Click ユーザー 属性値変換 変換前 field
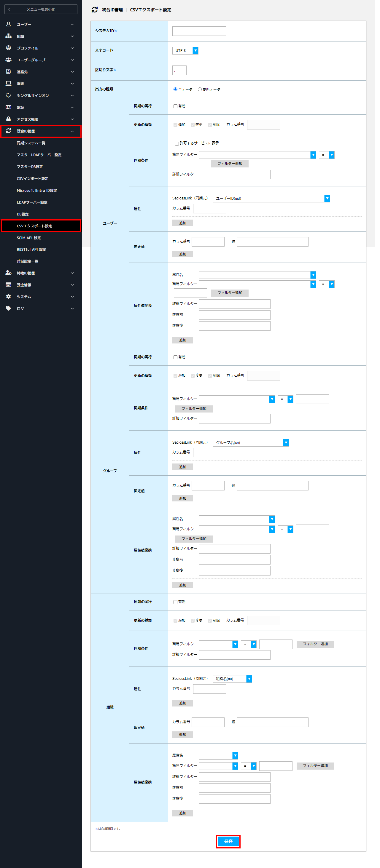Viewport: 380px width, 868px height. [x=235, y=315]
